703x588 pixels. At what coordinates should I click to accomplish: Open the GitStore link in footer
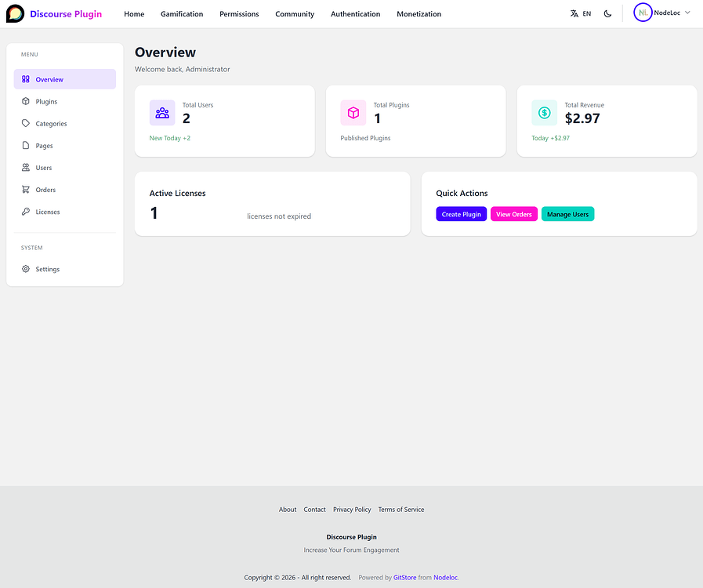(404, 578)
